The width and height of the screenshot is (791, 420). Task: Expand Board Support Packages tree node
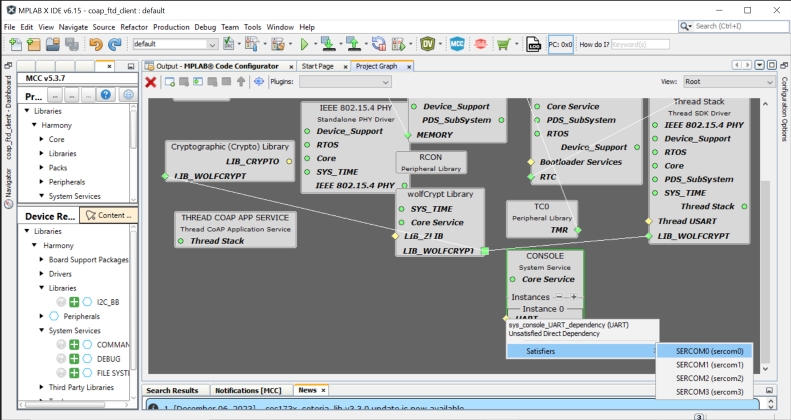pos(42,259)
